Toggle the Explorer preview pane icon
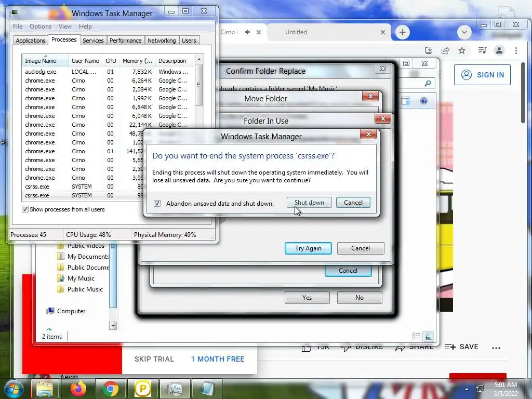The image size is (532, 399). point(405,101)
